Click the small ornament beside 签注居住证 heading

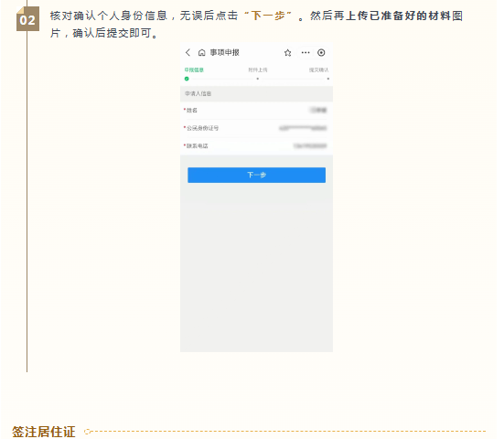pyautogui.click(x=88, y=432)
